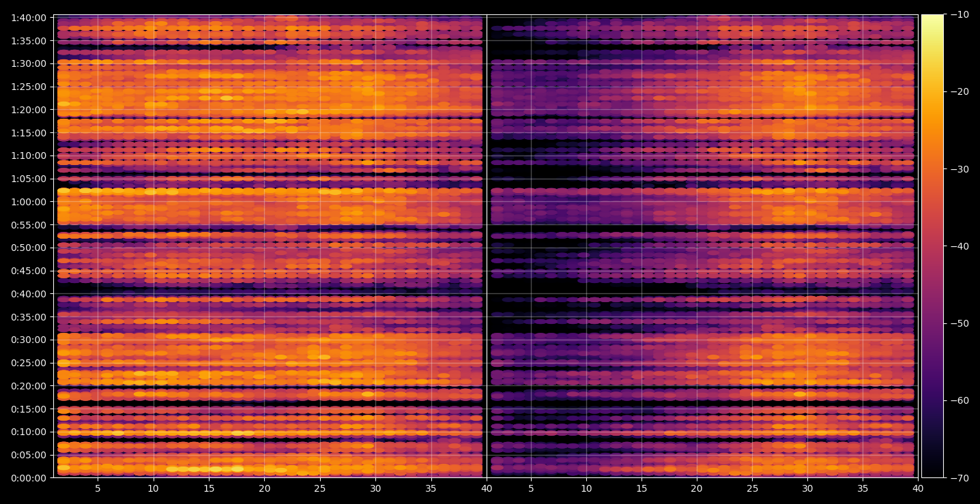This screenshot has width=980, height=504.
Task: Select x-axis label 10 under the right heatmap
Action: [586, 489]
